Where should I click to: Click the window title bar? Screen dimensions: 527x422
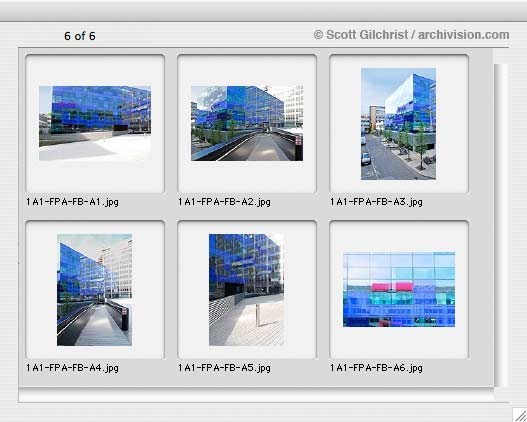tap(264, 11)
